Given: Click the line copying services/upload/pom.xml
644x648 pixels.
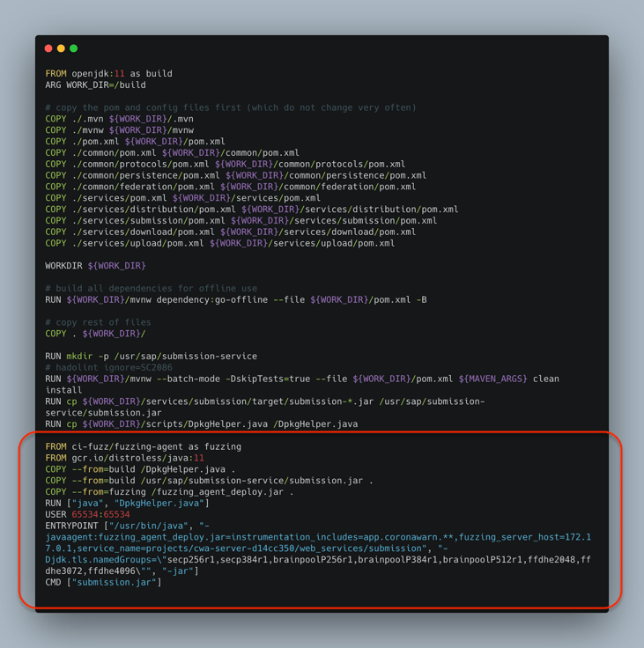Looking at the screenshot, I should click(219, 243).
